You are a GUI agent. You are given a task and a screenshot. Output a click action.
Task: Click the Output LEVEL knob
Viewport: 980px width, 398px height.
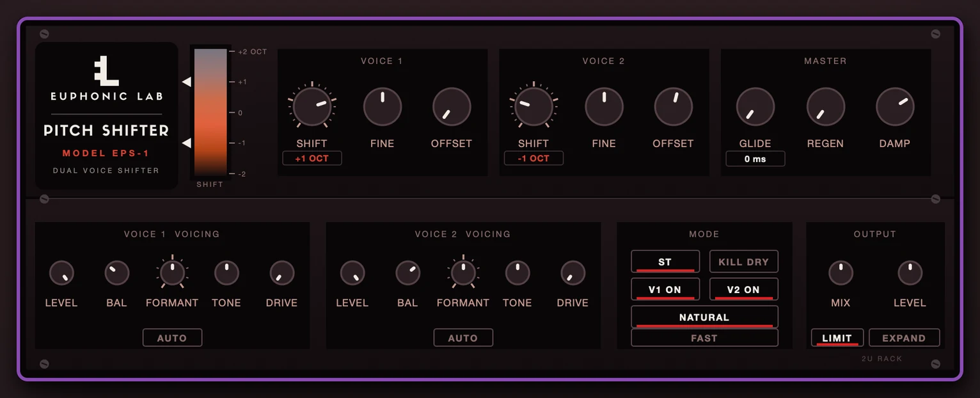[x=910, y=273]
